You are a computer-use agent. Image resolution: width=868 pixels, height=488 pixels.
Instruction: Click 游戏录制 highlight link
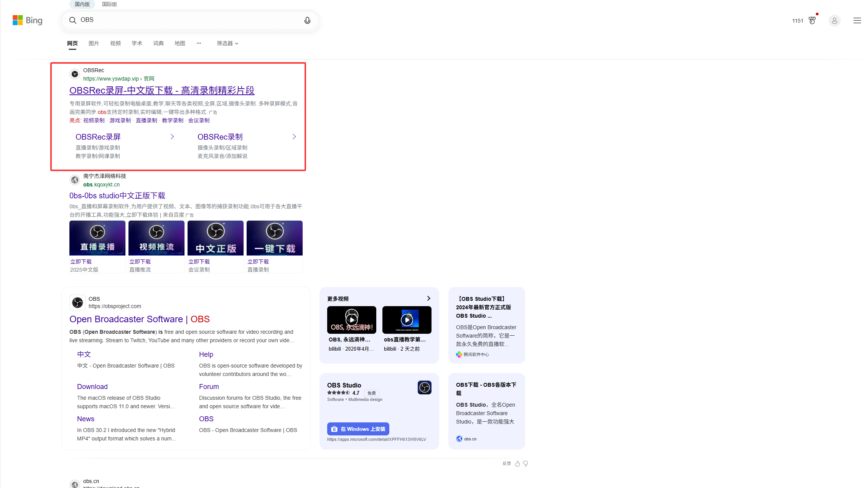click(x=120, y=120)
